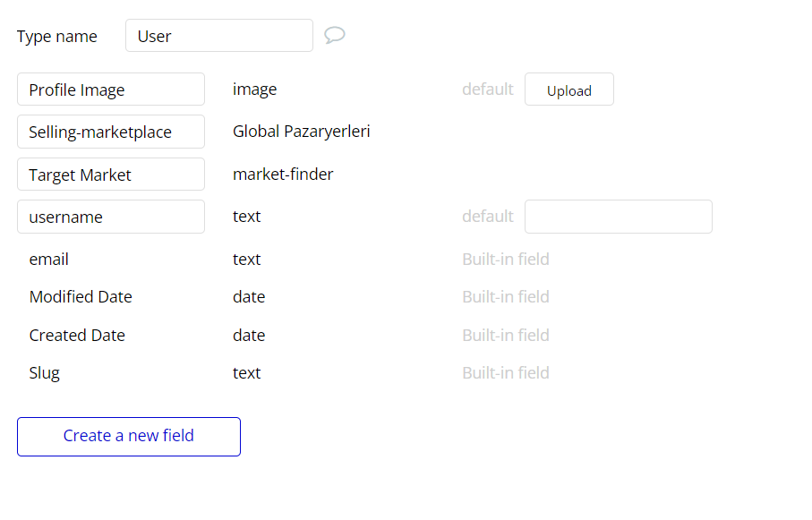Select the built-in Slug field row

pyautogui.click(x=45, y=372)
